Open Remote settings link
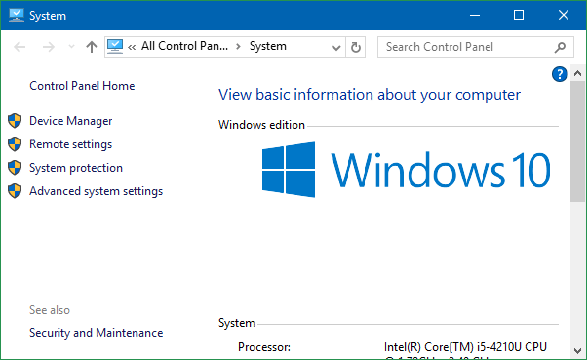 click(70, 144)
